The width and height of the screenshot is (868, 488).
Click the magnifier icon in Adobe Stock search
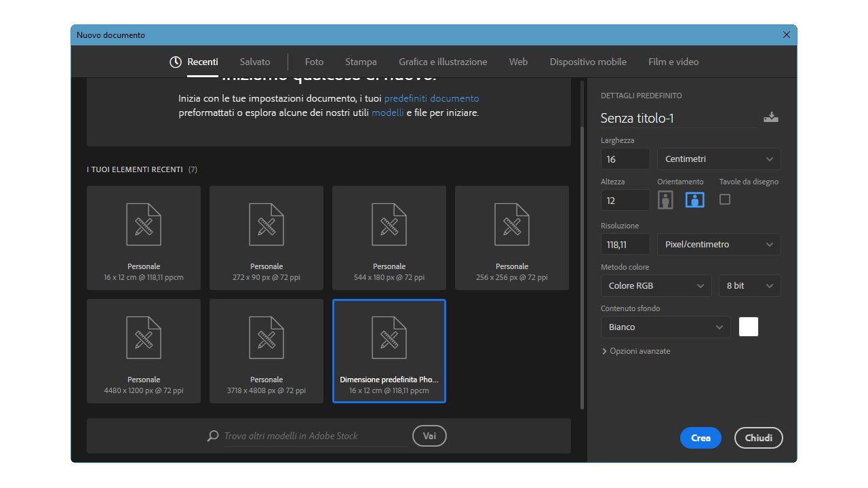(x=213, y=436)
